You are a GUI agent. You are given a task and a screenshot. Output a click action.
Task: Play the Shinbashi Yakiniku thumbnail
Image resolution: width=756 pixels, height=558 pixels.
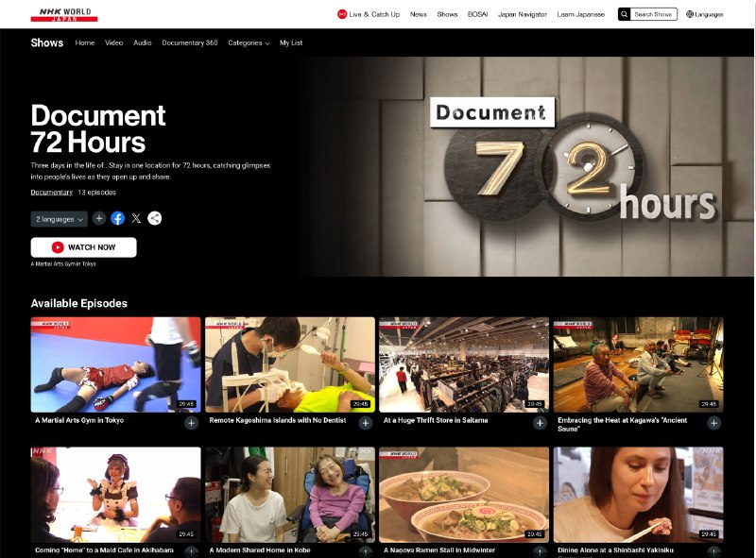pos(639,495)
